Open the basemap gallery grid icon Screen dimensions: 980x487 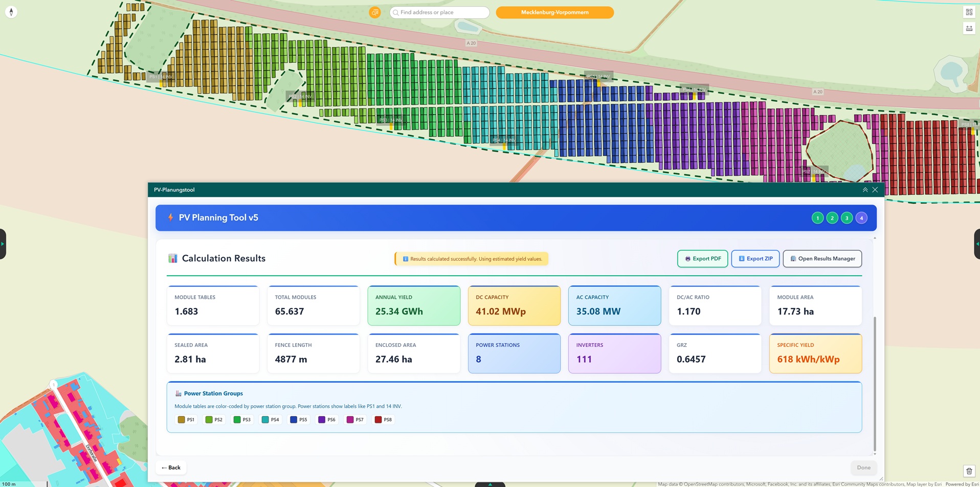[x=969, y=12]
